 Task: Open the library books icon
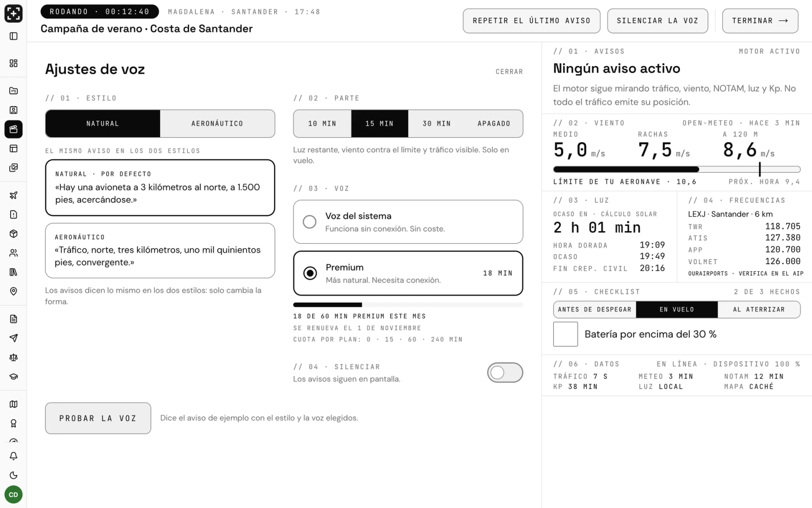[14, 272]
